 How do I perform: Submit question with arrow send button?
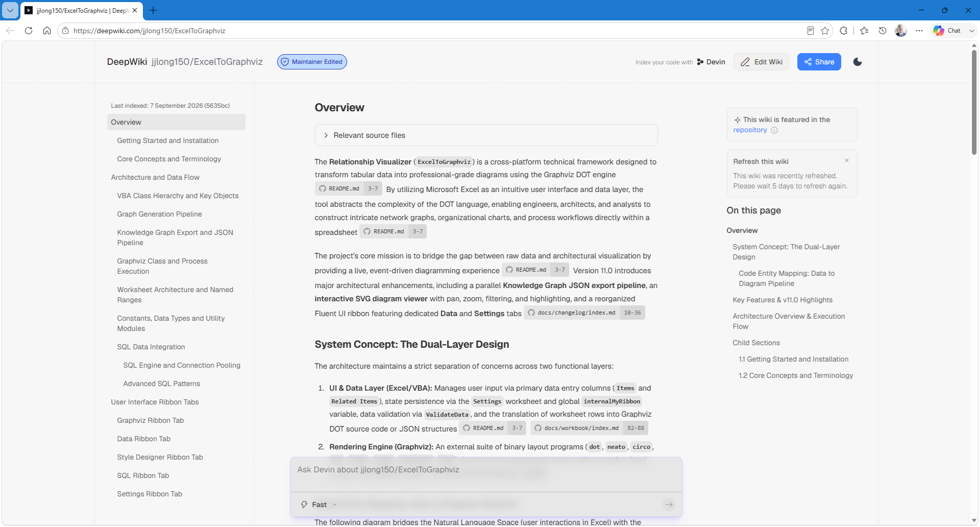click(669, 505)
